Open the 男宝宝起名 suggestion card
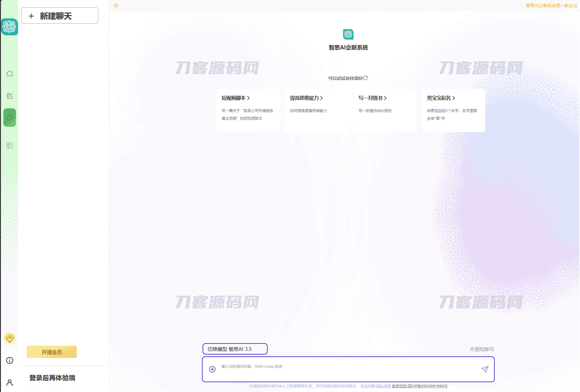The height and width of the screenshot is (392, 580). 453,111
